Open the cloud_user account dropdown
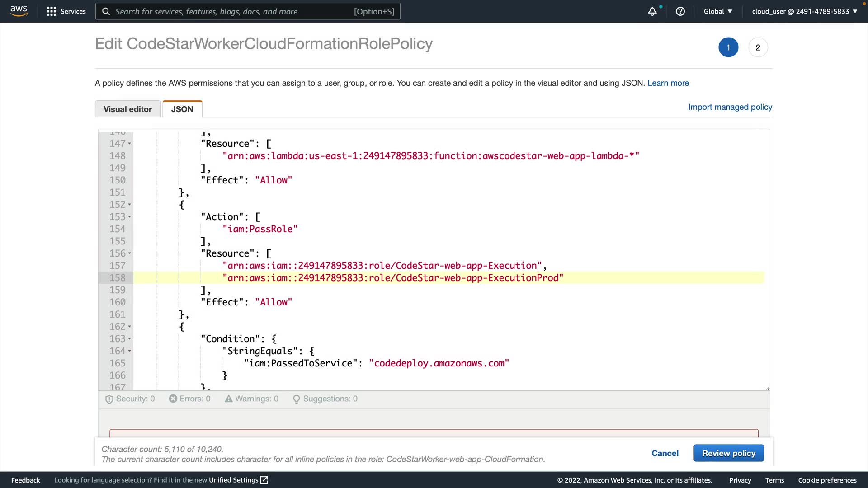 click(x=804, y=11)
